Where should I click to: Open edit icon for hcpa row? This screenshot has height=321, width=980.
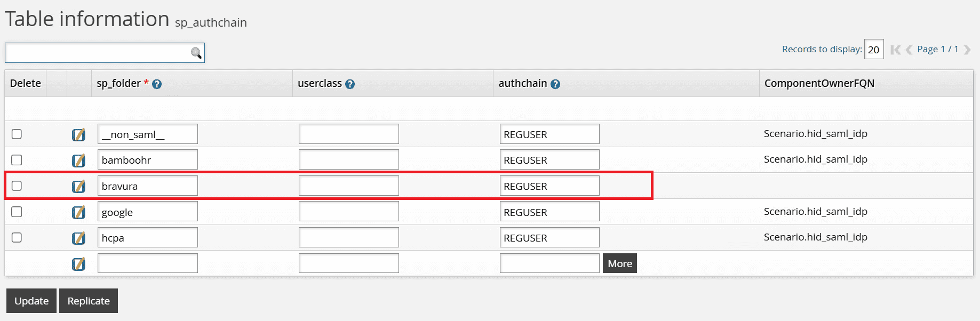click(x=78, y=238)
